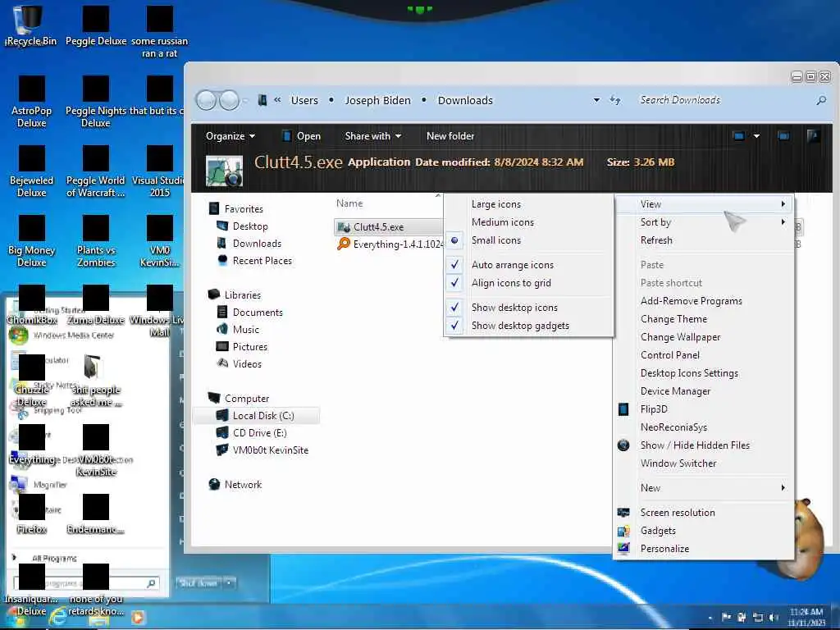Click the magnifier icon in Search Downloads box

[820, 100]
